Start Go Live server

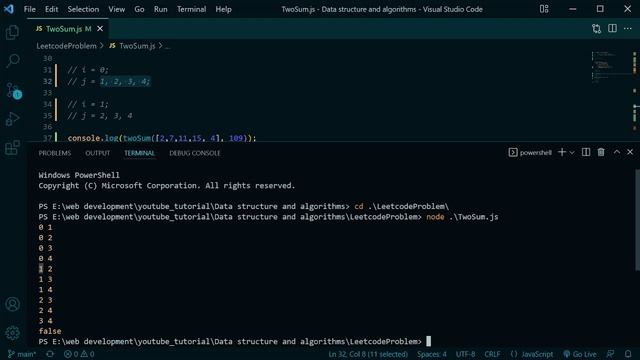coord(580,354)
